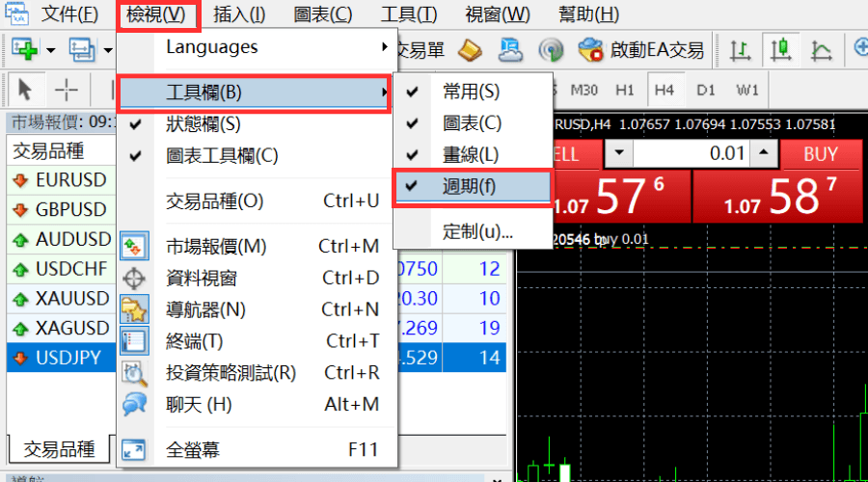Open dropdown arrow beside profiles icon
The height and width of the screenshot is (482, 868).
pos(108,50)
